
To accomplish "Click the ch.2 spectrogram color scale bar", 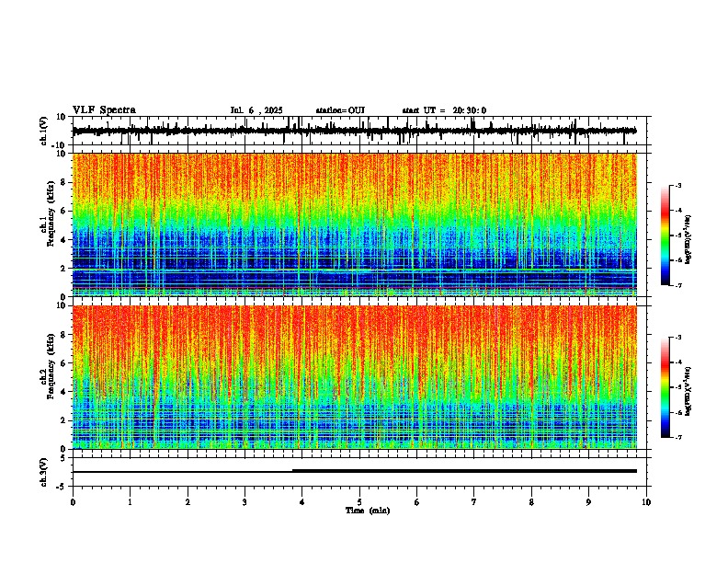I will pyautogui.click(x=665, y=387).
